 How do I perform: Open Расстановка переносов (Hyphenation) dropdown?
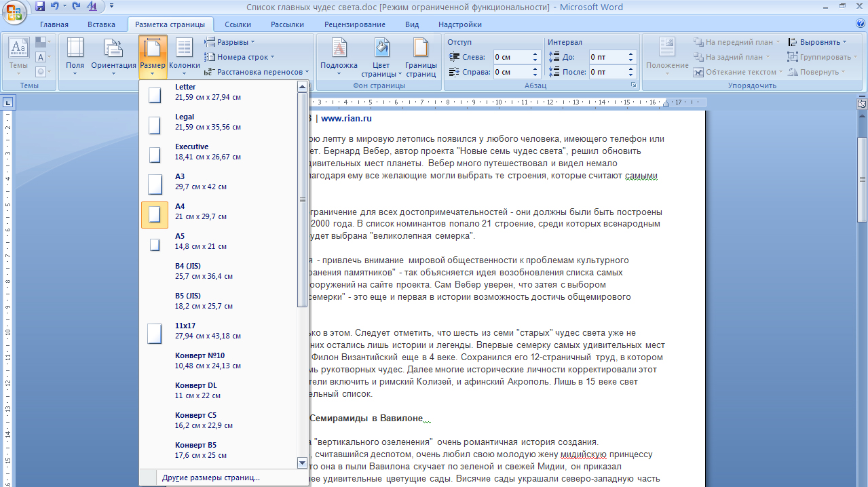(257, 72)
